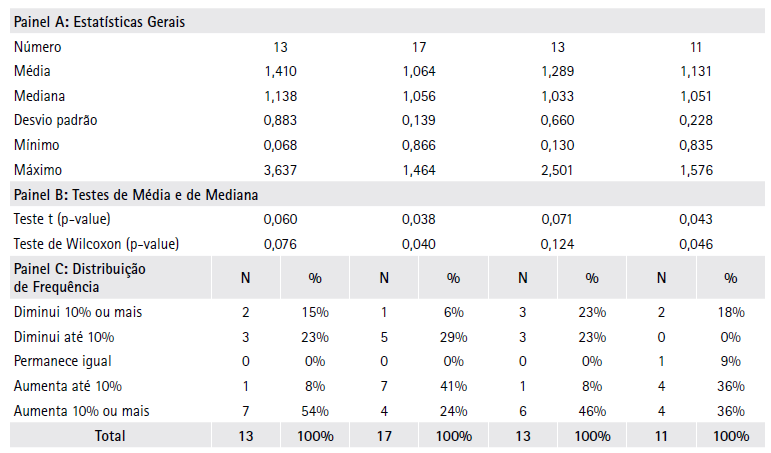Image resolution: width=771 pixels, height=453 pixels.
Task: Click the Painel C: Distribuição de Frequência header
Action: coord(80,277)
